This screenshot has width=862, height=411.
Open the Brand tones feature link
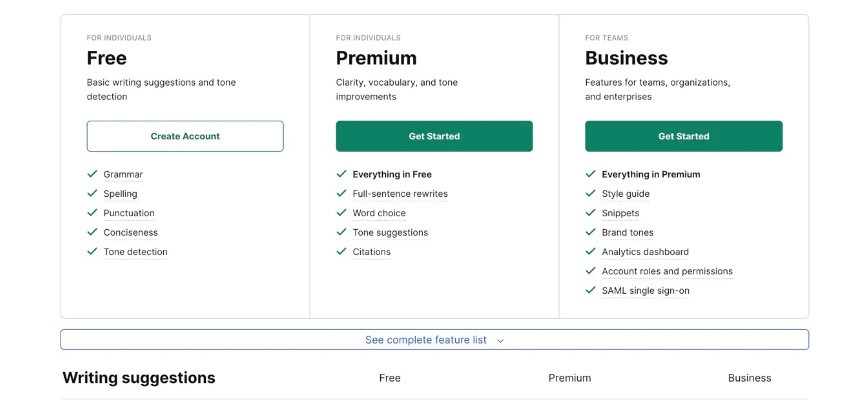click(627, 232)
